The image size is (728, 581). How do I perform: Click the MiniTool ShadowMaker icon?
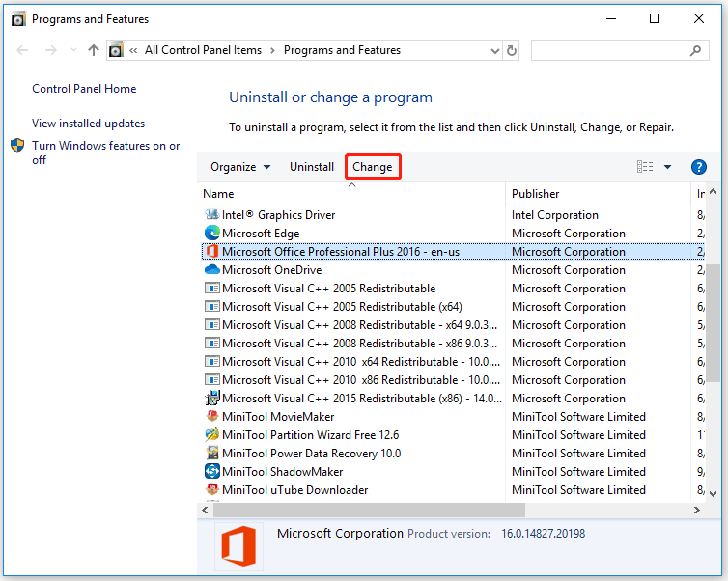click(212, 472)
